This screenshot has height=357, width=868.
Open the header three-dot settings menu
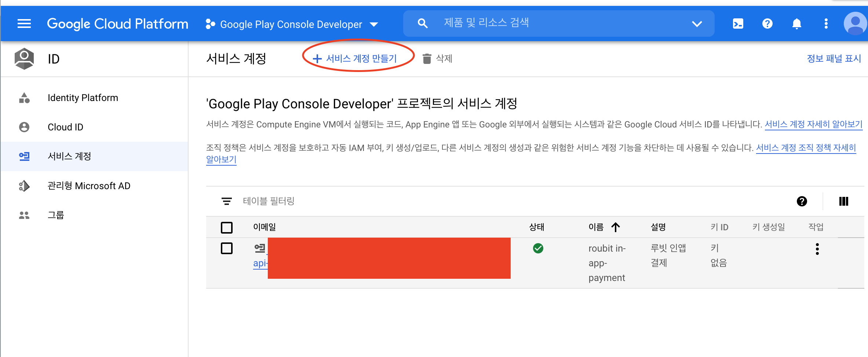826,24
